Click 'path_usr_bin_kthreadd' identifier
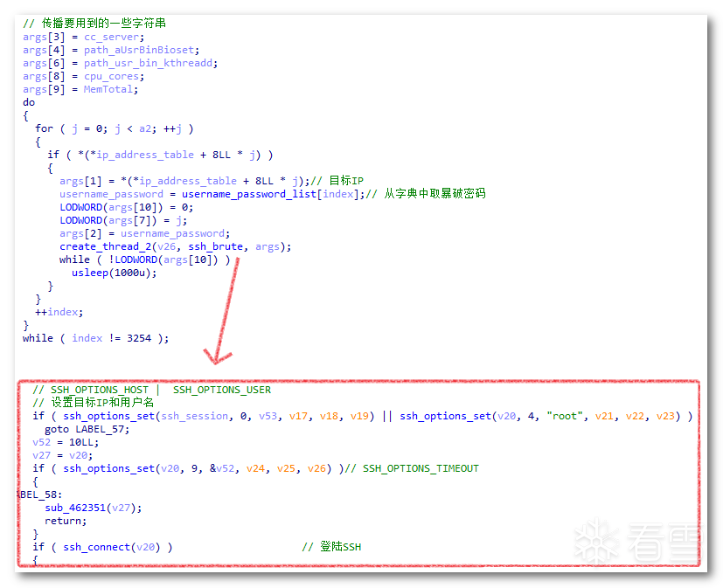 148,63
